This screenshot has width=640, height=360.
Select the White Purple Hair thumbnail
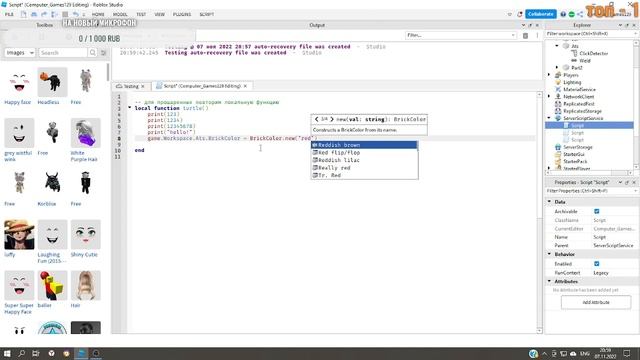tap(85, 133)
